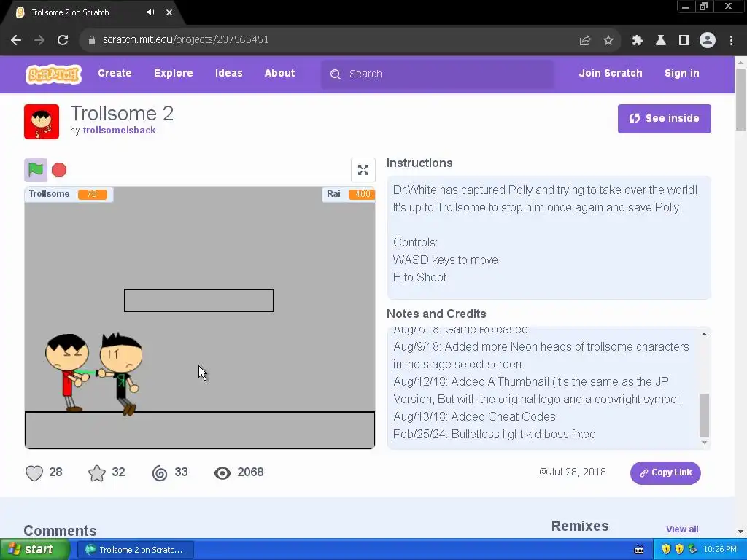Screen dimensions: 747x560
Task: Click the Notes and Credits scrollbar thumb
Action: coord(704,415)
